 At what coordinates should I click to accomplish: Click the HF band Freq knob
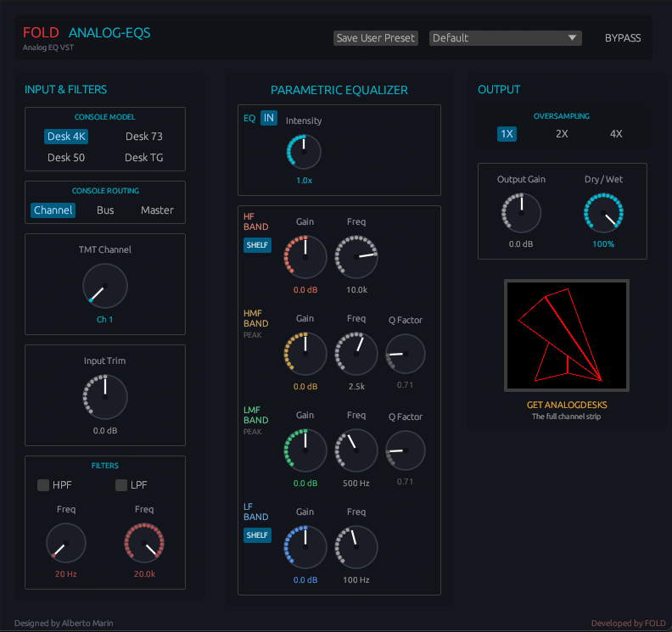[356, 257]
